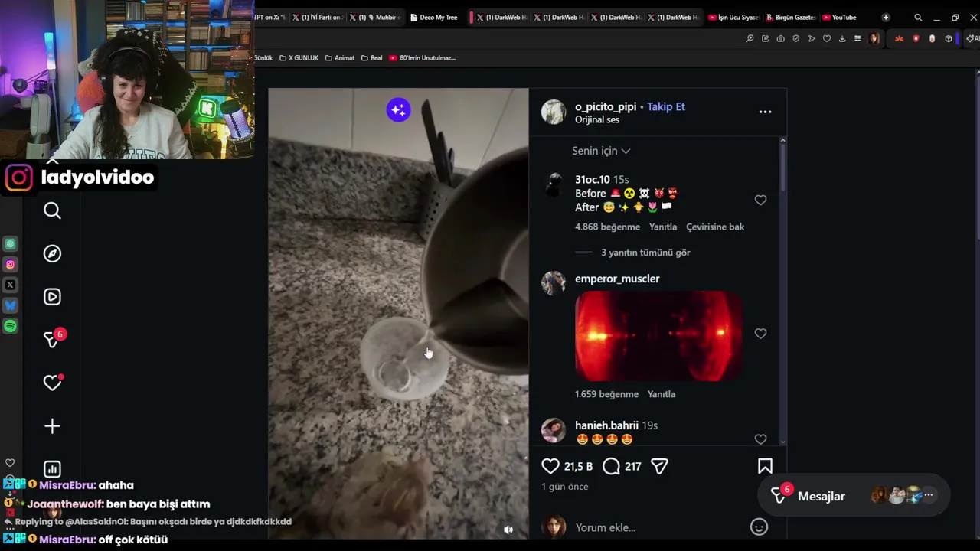Follow o_picito_pipi via Takip Et
This screenshot has height=551, width=980.
[x=666, y=106]
